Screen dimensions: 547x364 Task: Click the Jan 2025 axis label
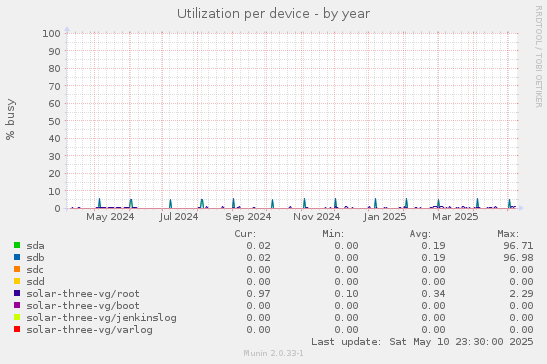(x=385, y=217)
